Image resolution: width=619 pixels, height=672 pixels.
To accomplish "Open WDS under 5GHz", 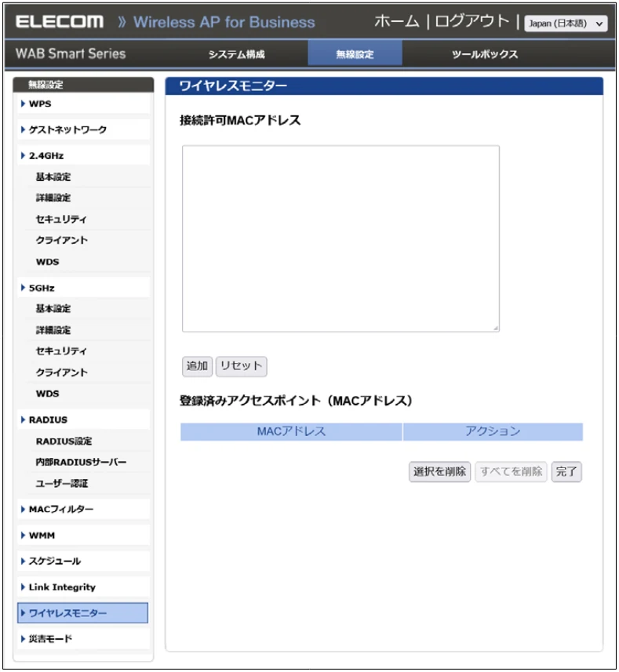I will click(48, 394).
